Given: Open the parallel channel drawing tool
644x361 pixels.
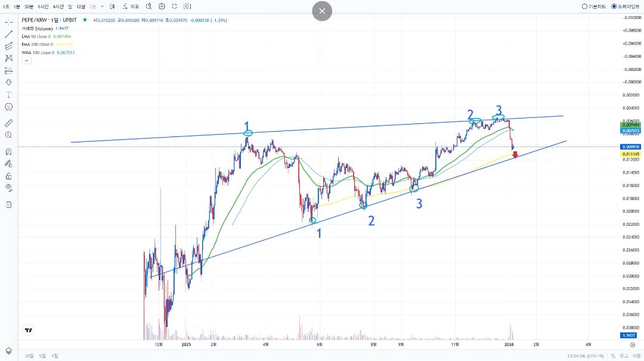Looking at the screenshot, I should 8,46.
